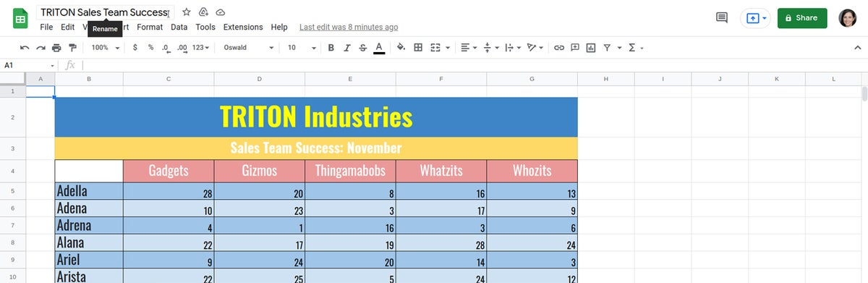Open the text color picker
The image size is (868, 283).
(x=379, y=48)
